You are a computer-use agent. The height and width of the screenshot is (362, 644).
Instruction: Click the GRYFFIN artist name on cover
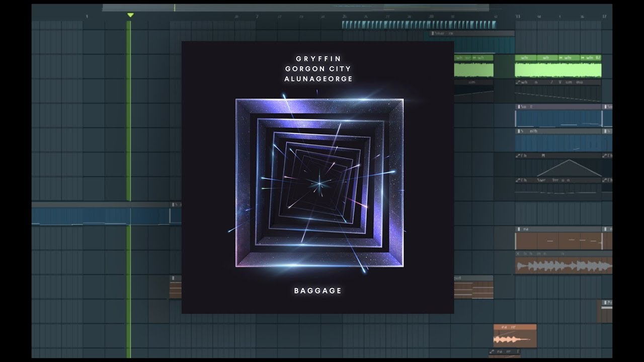[x=317, y=59]
